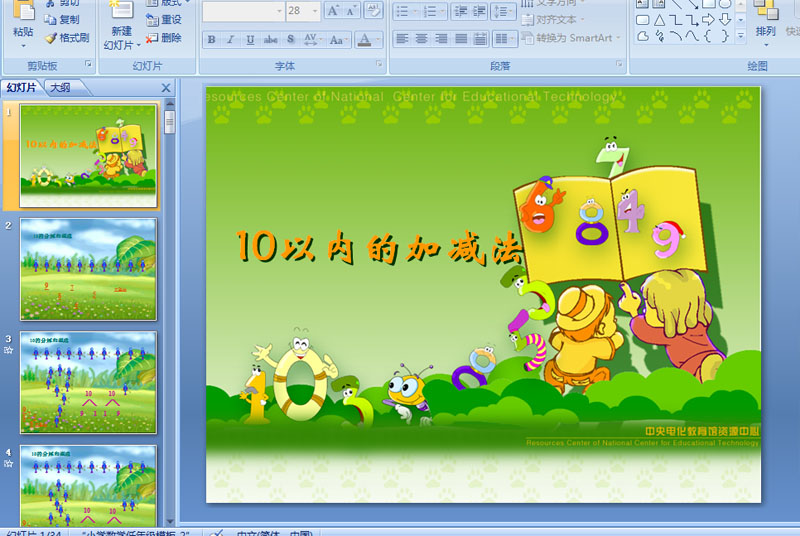Image resolution: width=800 pixels, height=536 pixels.
Task: Select the right arrow shape
Action: pos(708,20)
